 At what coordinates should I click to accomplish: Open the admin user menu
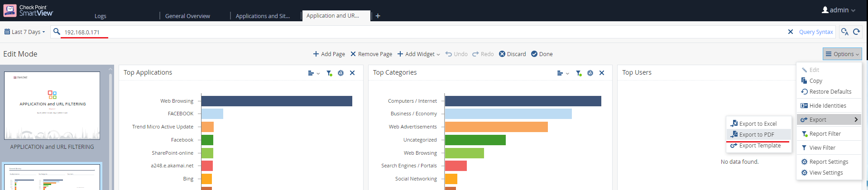click(x=839, y=10)
